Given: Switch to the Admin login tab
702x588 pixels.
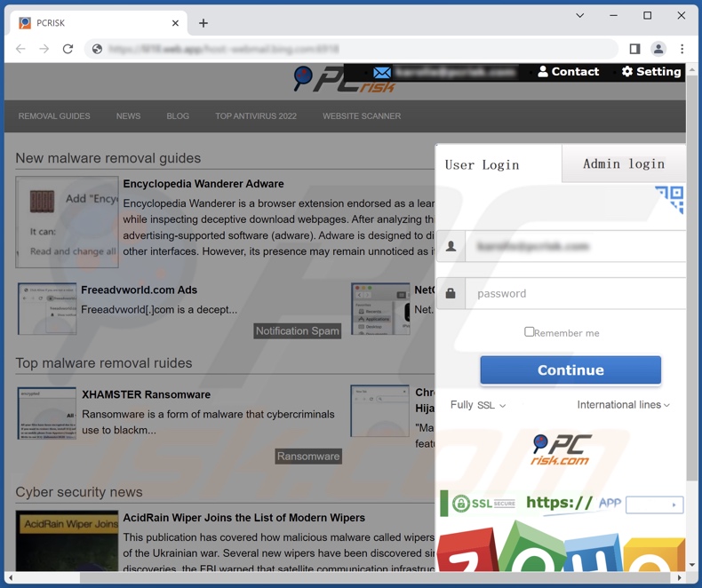Looking at the screenshot, I should 624,163.
